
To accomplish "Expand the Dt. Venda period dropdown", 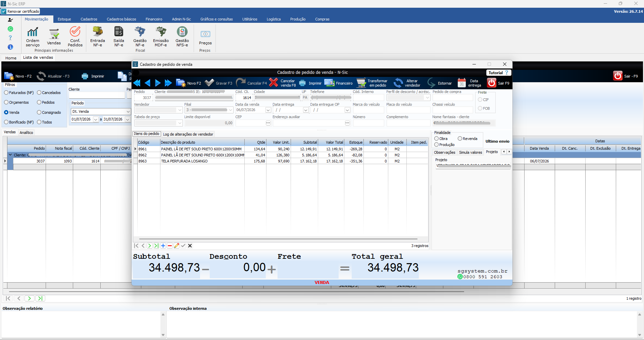I will (128, 111).
